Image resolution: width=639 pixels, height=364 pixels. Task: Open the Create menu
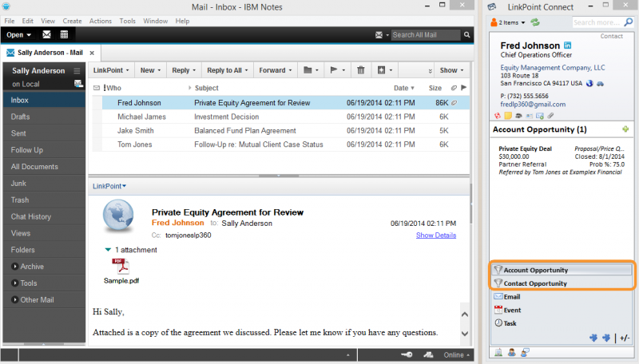point(72,21)
